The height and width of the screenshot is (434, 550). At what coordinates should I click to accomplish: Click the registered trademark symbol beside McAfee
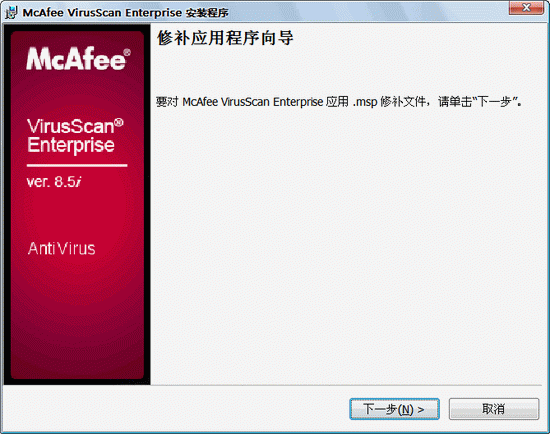(127, 52)
